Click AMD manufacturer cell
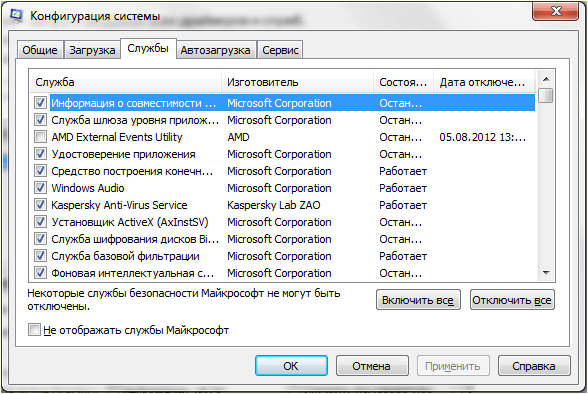The image size is (588, 394). (238, 137)
